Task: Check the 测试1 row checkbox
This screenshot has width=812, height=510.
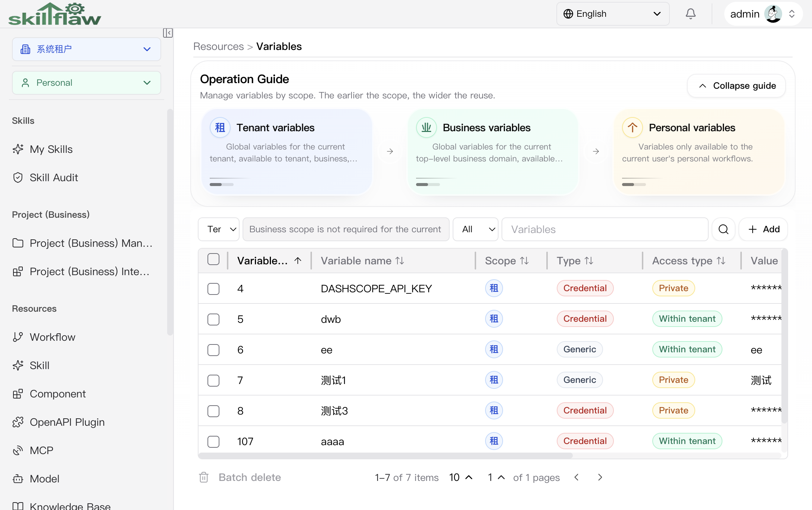Action: (x=213, y=381)
